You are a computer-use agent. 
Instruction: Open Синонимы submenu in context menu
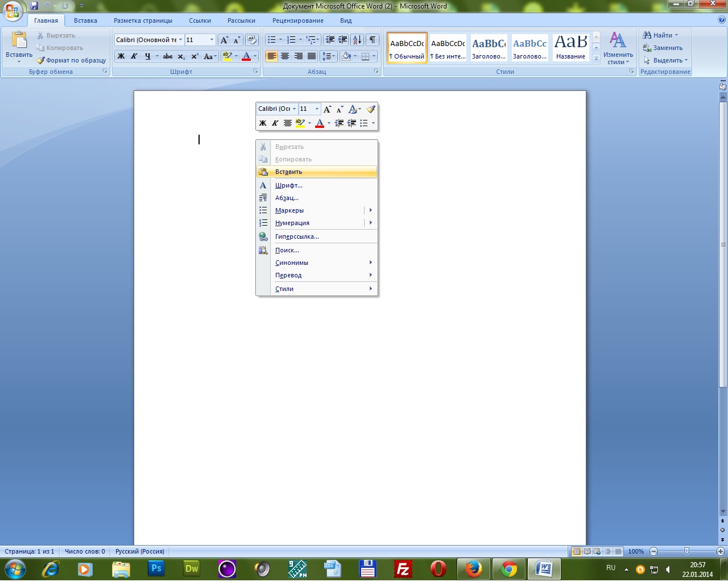point(317,263)
